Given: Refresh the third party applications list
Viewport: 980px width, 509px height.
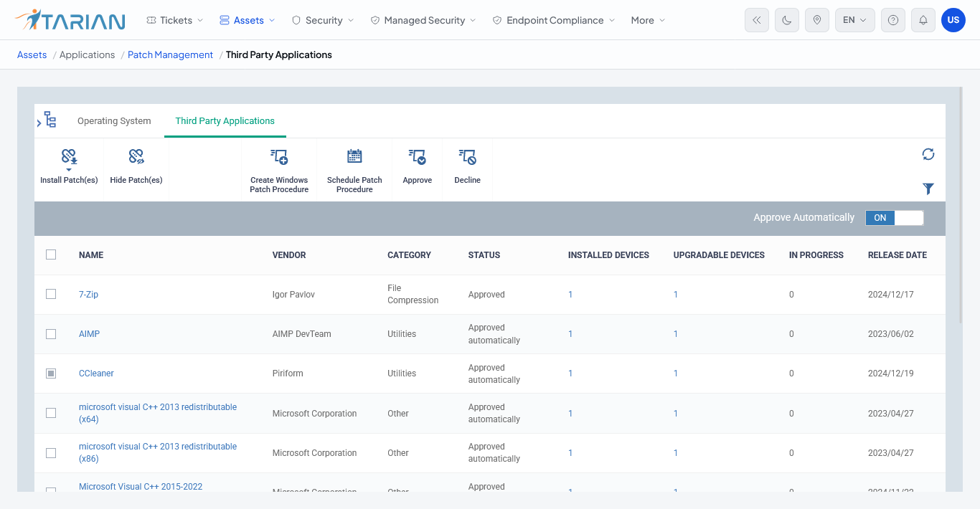Looking at the screenshot, I should [928, 154].
